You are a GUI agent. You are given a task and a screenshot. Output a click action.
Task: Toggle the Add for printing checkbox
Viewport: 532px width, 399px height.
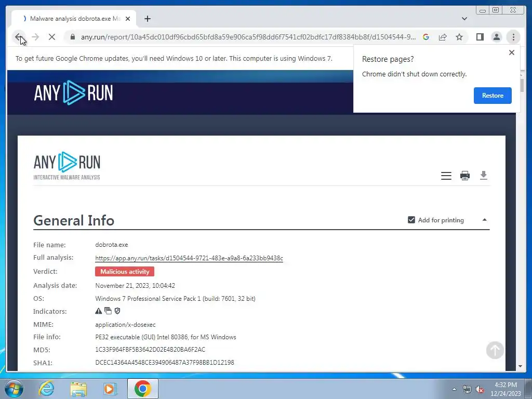[411, 220]
